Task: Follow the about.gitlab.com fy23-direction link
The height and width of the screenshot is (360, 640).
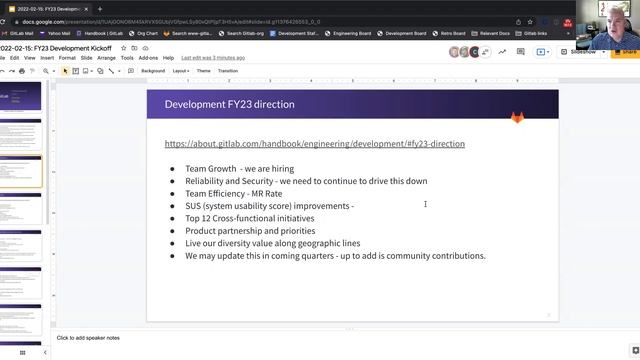Action: click(x=315, y=144)
